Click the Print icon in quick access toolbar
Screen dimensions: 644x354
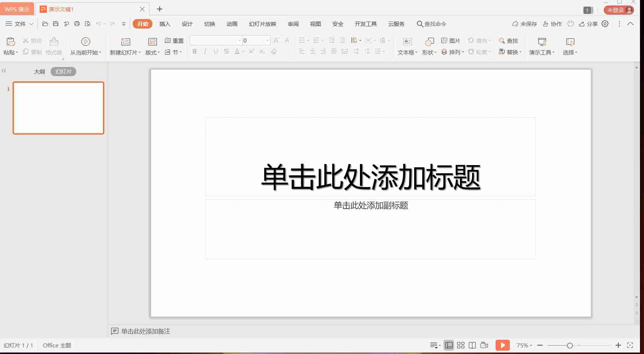pos(77,24)
